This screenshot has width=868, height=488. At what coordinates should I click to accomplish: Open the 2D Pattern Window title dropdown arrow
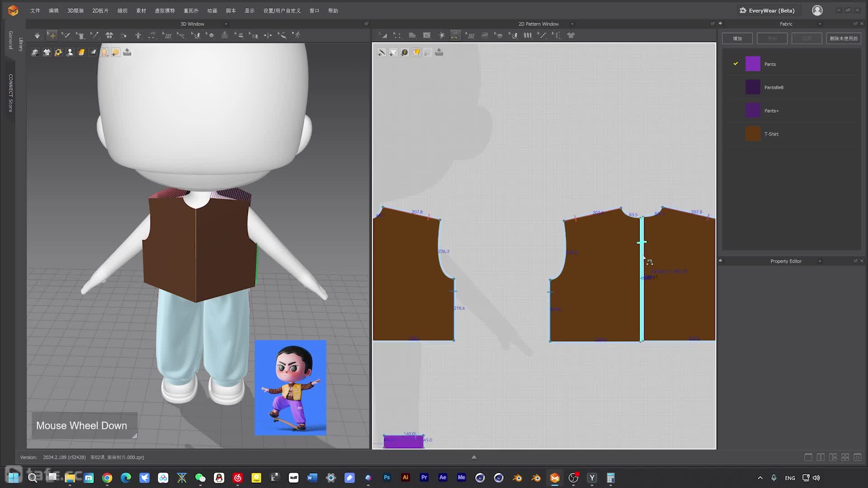pyautogui.click(x=572, y=24)
